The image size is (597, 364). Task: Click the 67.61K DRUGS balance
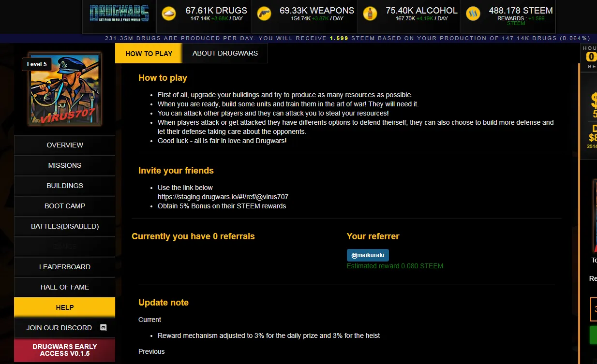pos(216,10)
